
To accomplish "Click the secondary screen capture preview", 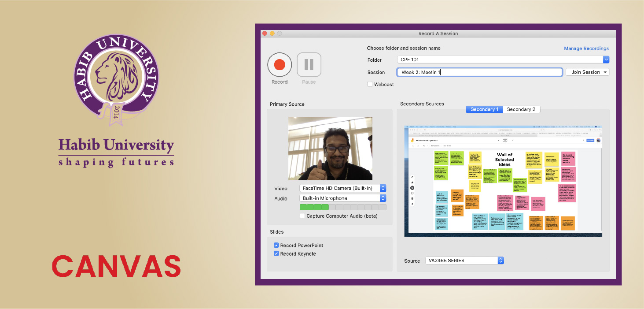I will click(x=503, y=181).
